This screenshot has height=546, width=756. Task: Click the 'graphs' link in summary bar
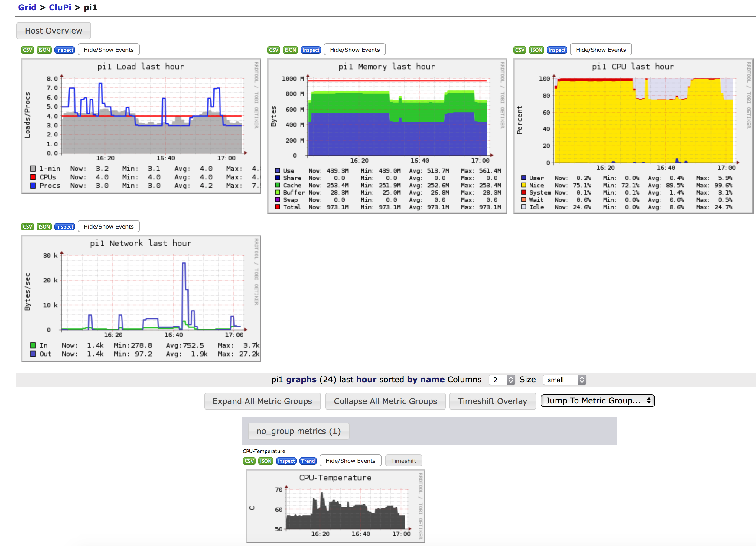pyautogui.click(x=301, y=380)
